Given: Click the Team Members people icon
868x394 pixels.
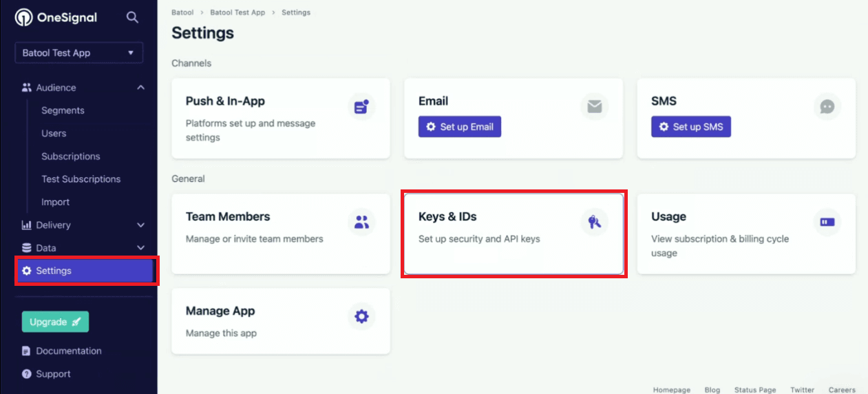Looking at the screenshot, I should [x=361, y=222].
